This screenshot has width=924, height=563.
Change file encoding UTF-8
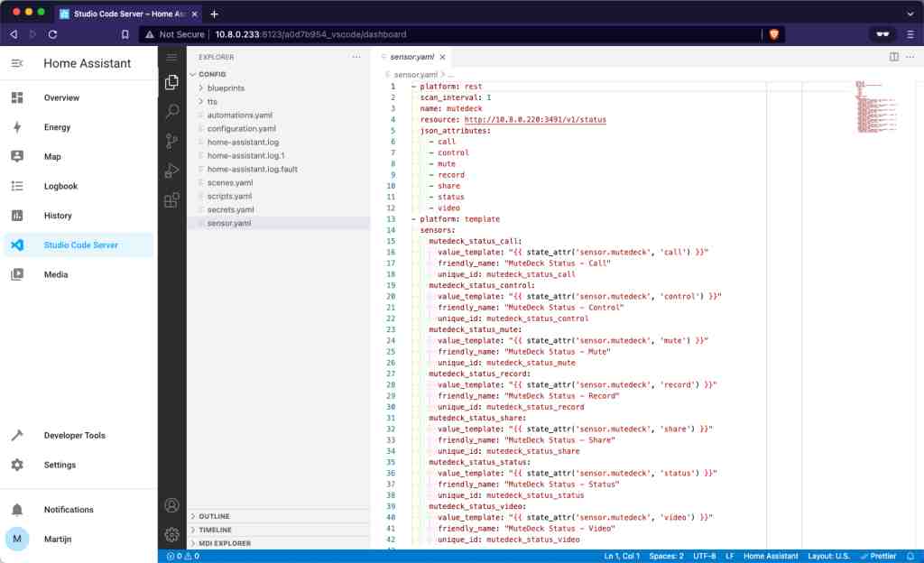704,556
